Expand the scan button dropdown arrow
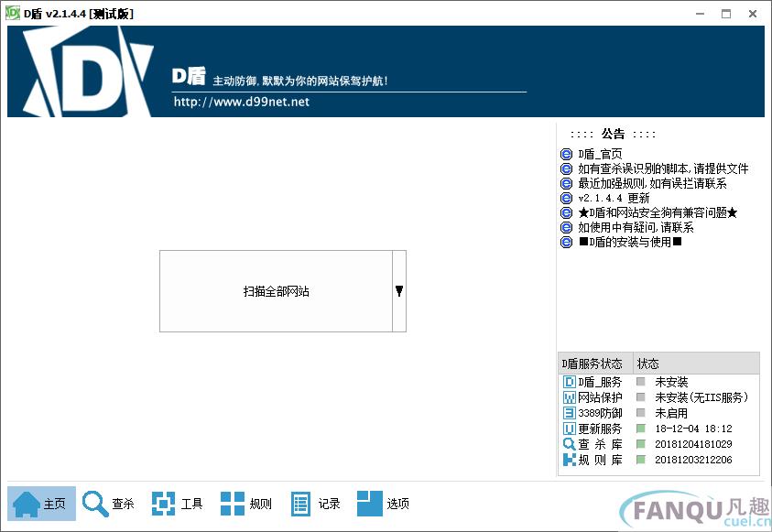 399,291
